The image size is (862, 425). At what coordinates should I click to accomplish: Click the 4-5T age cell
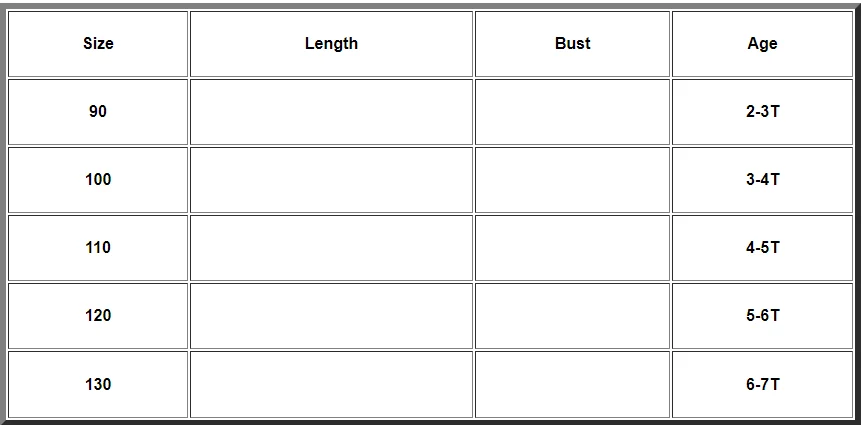pos(762,248)
